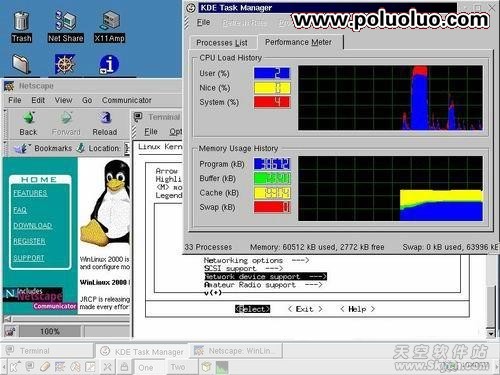500x375 pixels.
Task: Choose Exit in kernel config
Action: [305, 309]
